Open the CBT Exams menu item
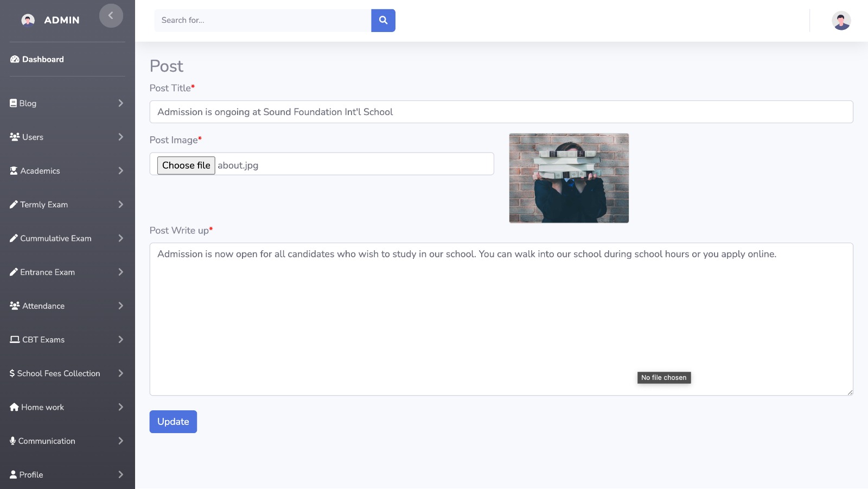The width and height of the screenshot is (868, 489). tap(67, 339)
